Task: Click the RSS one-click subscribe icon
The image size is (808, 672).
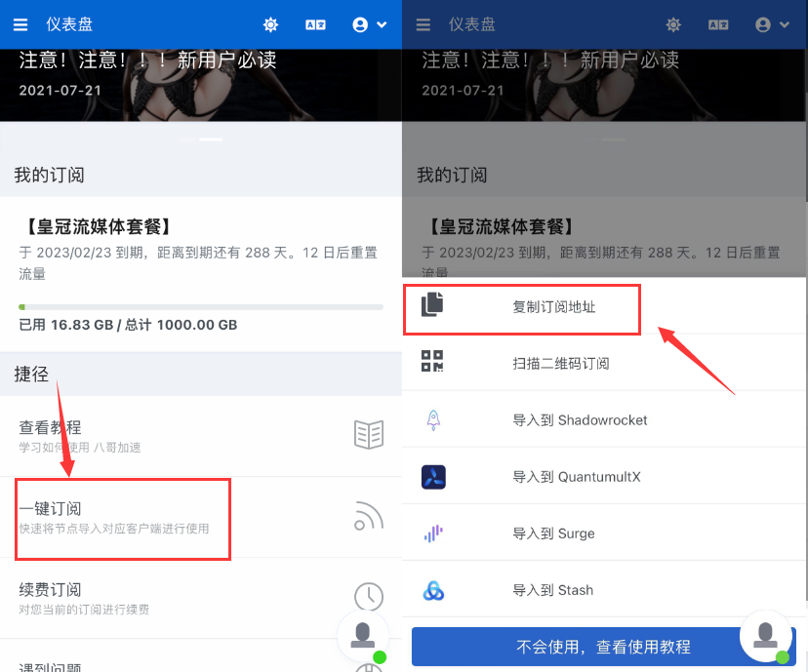Action: click(x=369, y=515)
